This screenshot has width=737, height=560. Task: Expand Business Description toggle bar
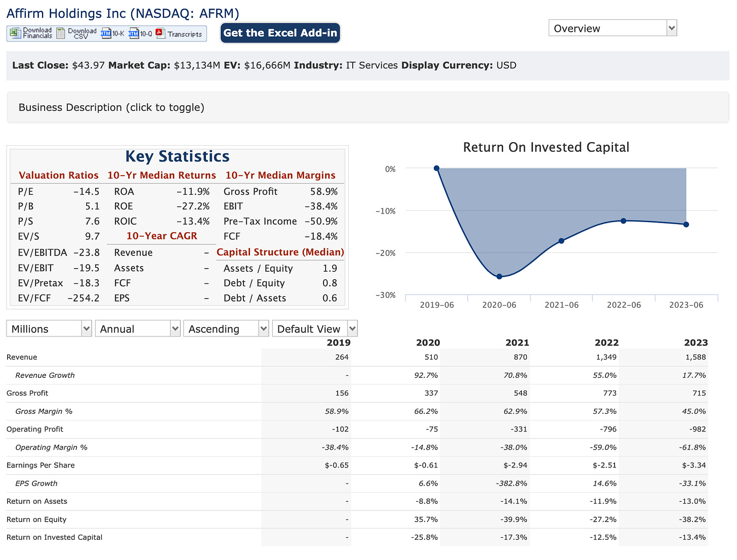pyautogui.click(x=368, y=107)
